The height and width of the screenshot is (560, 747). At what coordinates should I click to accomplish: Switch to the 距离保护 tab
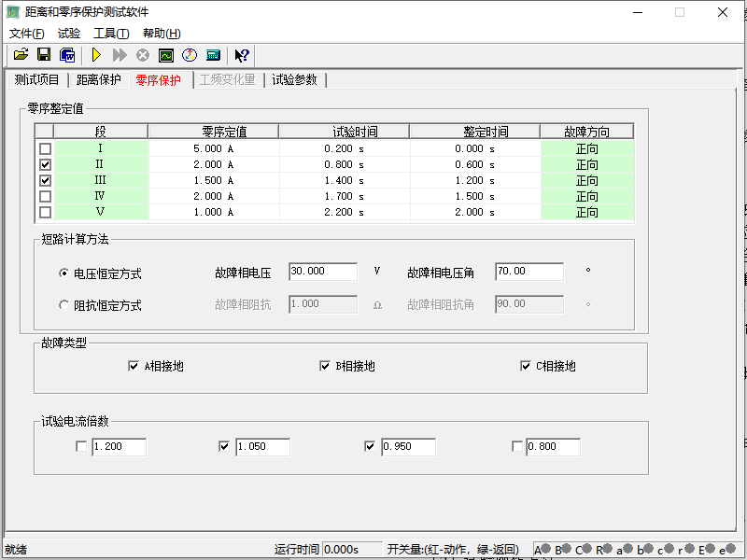coord(98,80)
